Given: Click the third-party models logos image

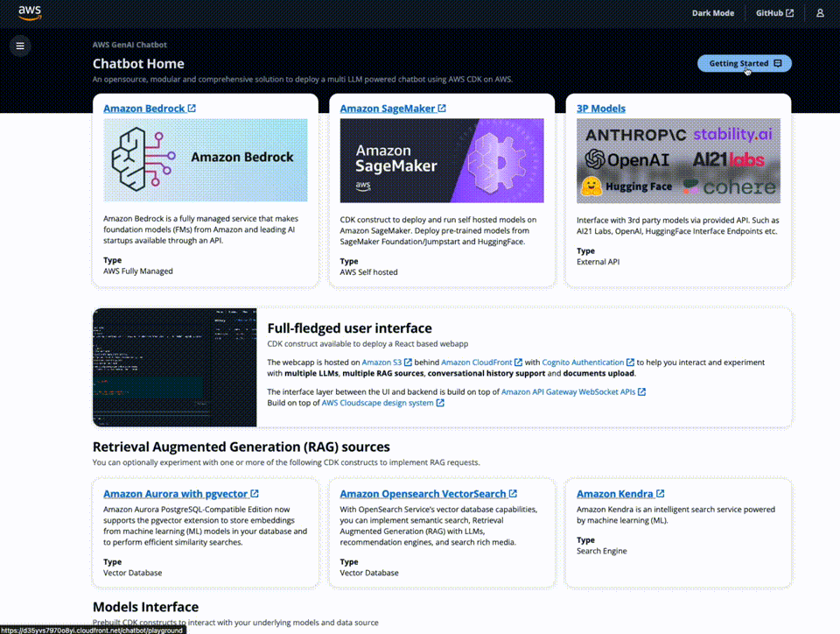Looking at the screenshot, I should click(678, 161).
